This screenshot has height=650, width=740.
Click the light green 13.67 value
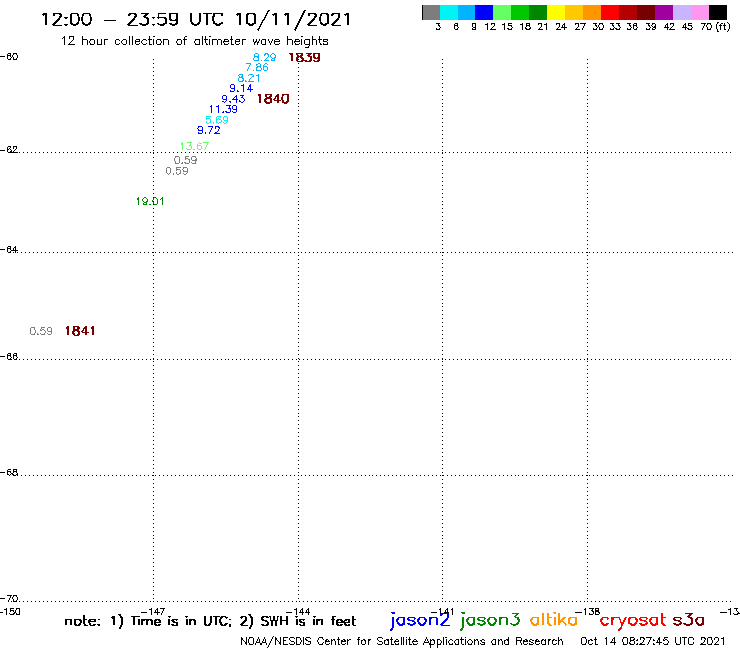194,146
